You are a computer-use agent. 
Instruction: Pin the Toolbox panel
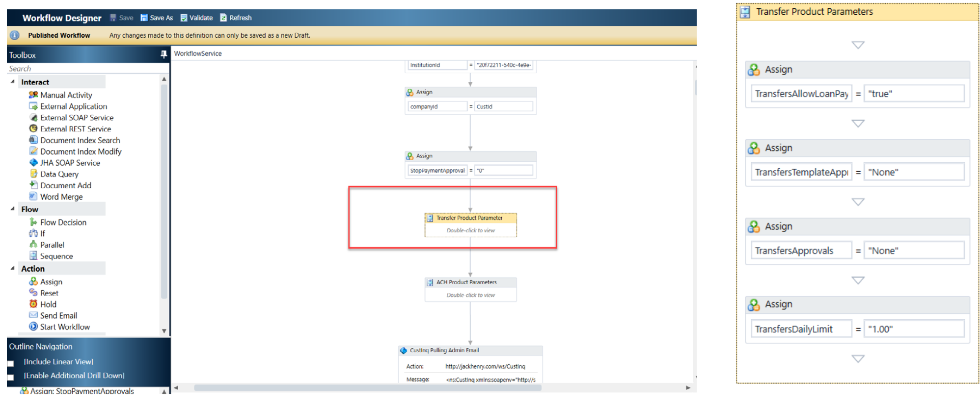pyautogui.click(x=163, y=55)
